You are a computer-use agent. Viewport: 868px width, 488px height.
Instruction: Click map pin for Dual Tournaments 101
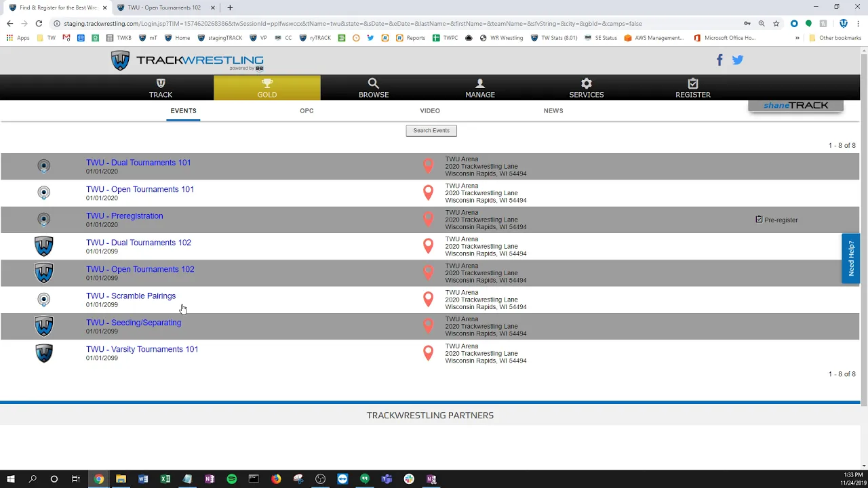(x=428, y=166)
